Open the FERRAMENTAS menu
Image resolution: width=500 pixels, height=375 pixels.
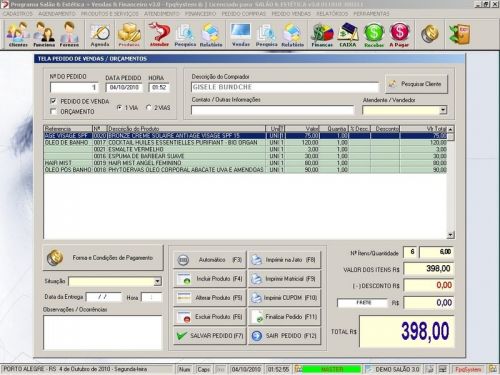(x=371, y=14)
